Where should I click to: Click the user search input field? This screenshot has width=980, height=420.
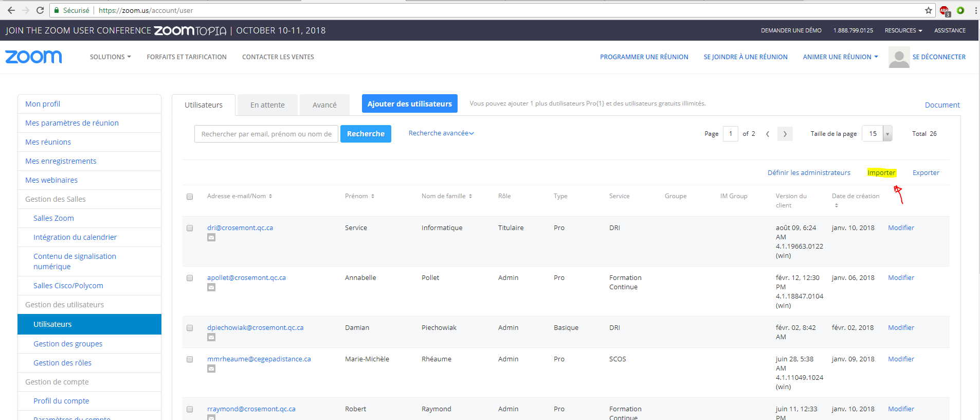pyautogui.click(x=266, y=134)
